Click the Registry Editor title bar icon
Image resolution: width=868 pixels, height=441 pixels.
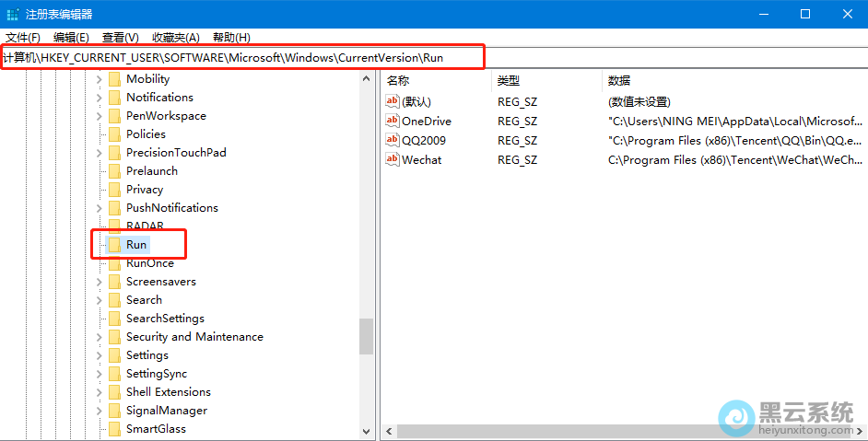(x=14, y=14)
